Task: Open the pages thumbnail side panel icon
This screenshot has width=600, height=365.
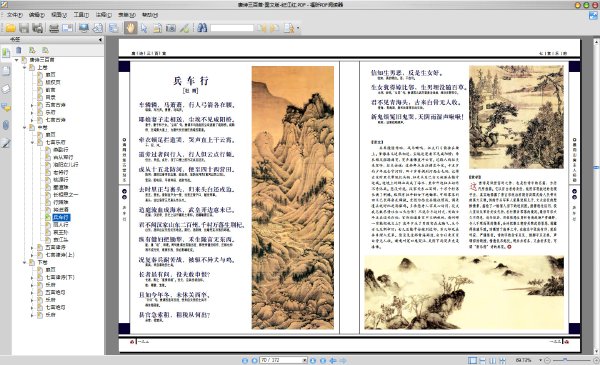Action: [x=6, y=70]
